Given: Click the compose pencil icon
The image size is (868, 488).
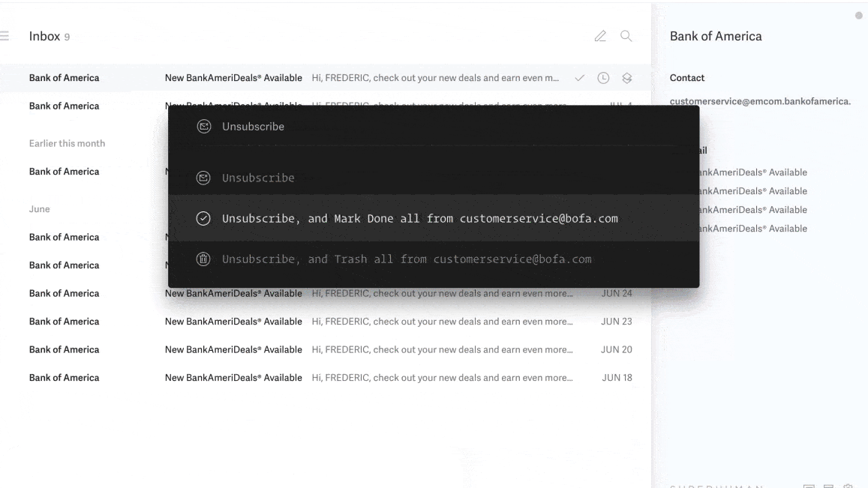Looking at the screenshot, I should [599, 36].
